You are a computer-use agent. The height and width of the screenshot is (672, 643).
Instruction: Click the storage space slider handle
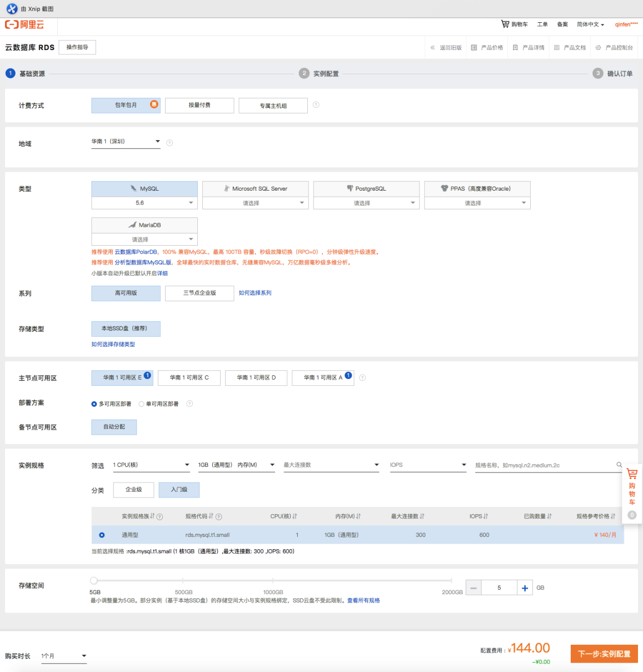94,581
